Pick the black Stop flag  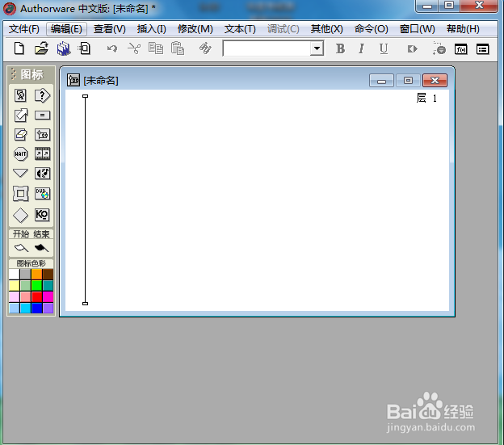41,248
